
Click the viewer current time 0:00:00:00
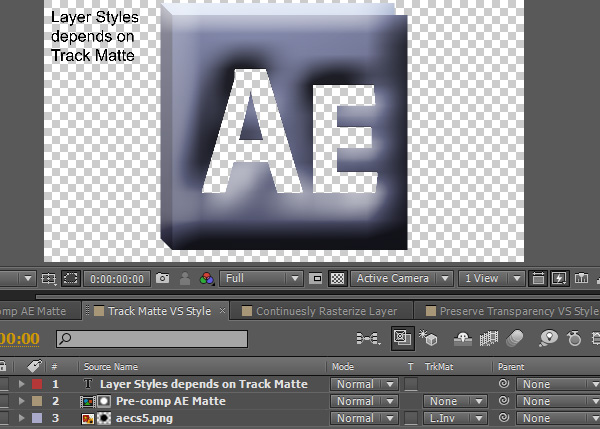[117, 279]
